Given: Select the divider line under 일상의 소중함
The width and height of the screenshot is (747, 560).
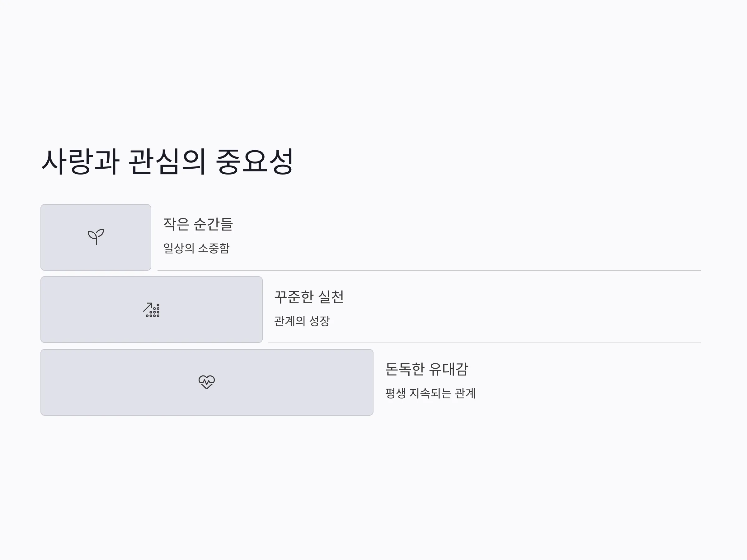Looking at the screenshot, I should pos(429,271).
